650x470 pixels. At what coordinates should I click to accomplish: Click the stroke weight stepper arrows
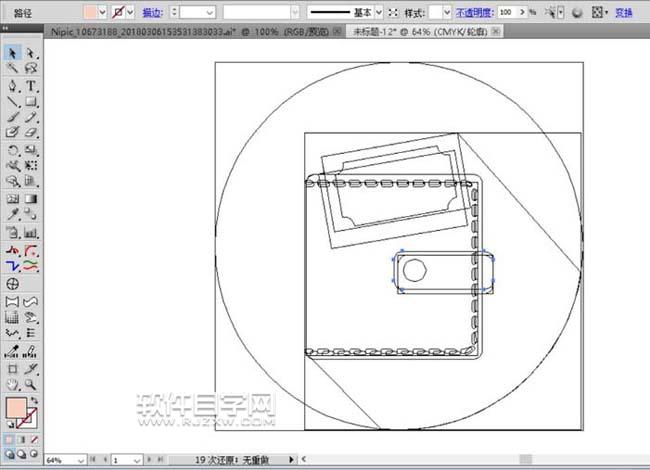(174, 12)
